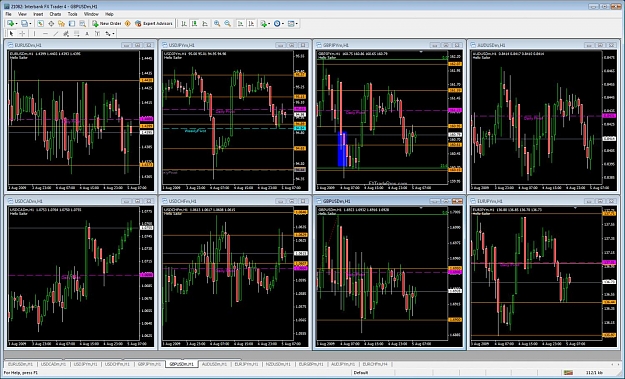Switch to the NZDUSDm,H1 bottom tab
Screen dimensions: 625x379
click(x=278, y=364)
